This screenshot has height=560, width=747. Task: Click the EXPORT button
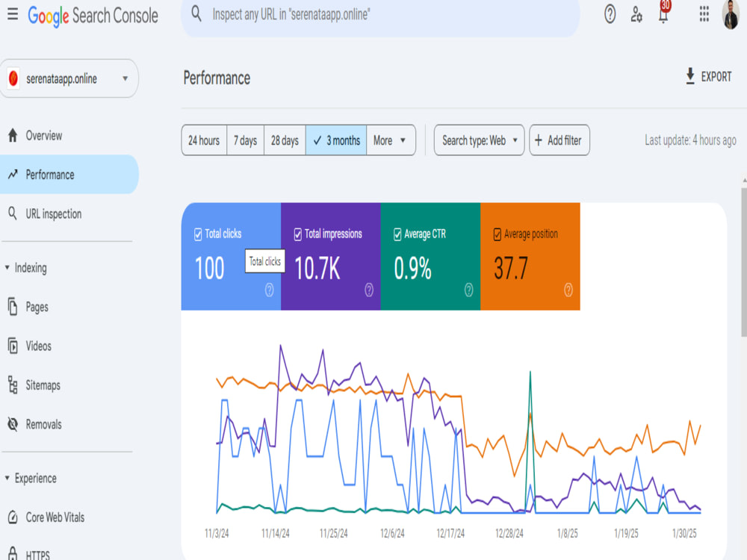click(708, 76)
